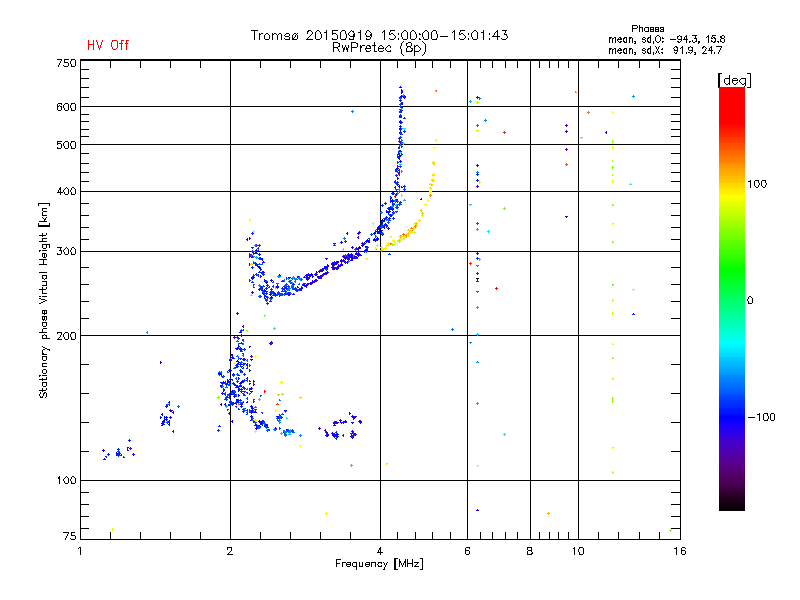
Task: Click the '750' y-axis tick label
Action: [66, 63]
